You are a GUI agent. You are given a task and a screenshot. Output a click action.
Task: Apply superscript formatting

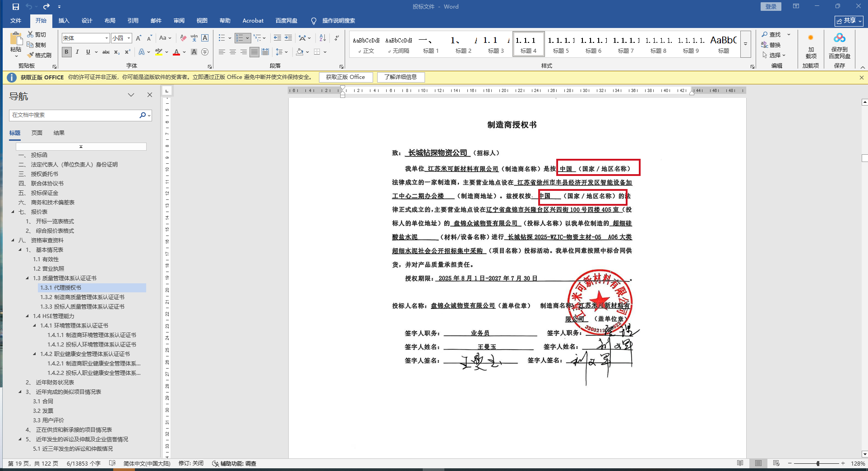(128, 52)
